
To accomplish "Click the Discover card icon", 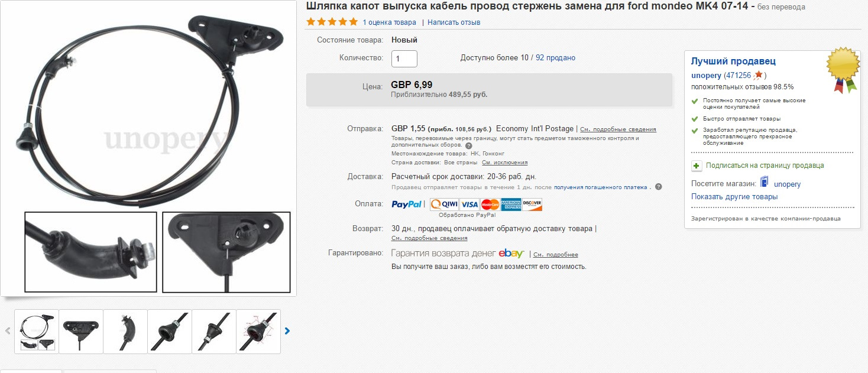I will [x=532, y=205].
